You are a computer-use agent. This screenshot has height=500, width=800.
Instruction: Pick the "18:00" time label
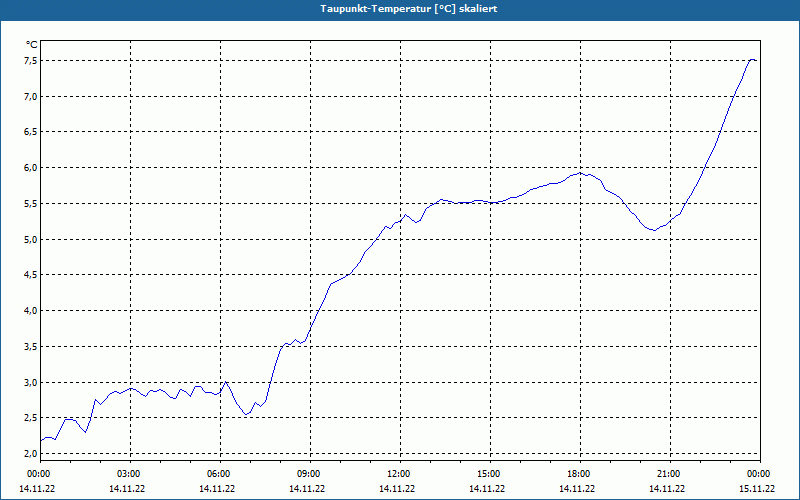coord(581,474)
